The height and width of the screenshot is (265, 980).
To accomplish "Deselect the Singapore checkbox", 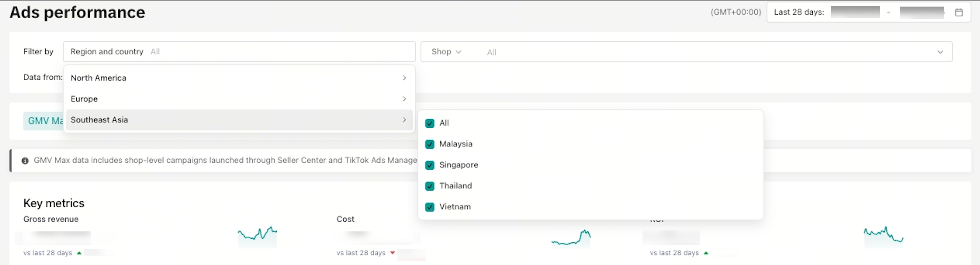I will tap(429, 165).
